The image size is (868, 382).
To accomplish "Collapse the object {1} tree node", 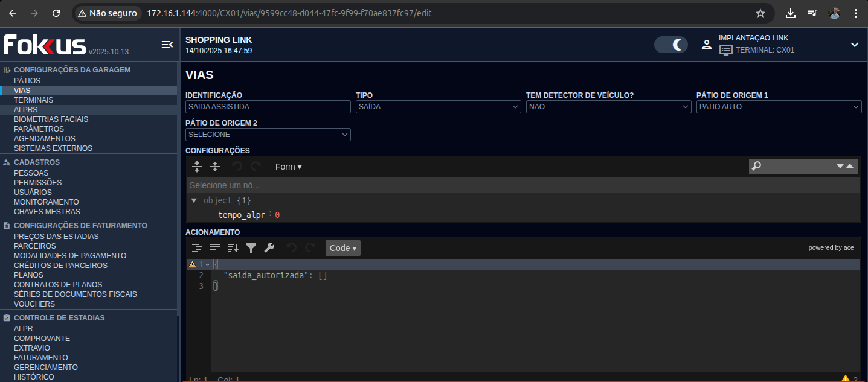I will (x=193, y=200).
